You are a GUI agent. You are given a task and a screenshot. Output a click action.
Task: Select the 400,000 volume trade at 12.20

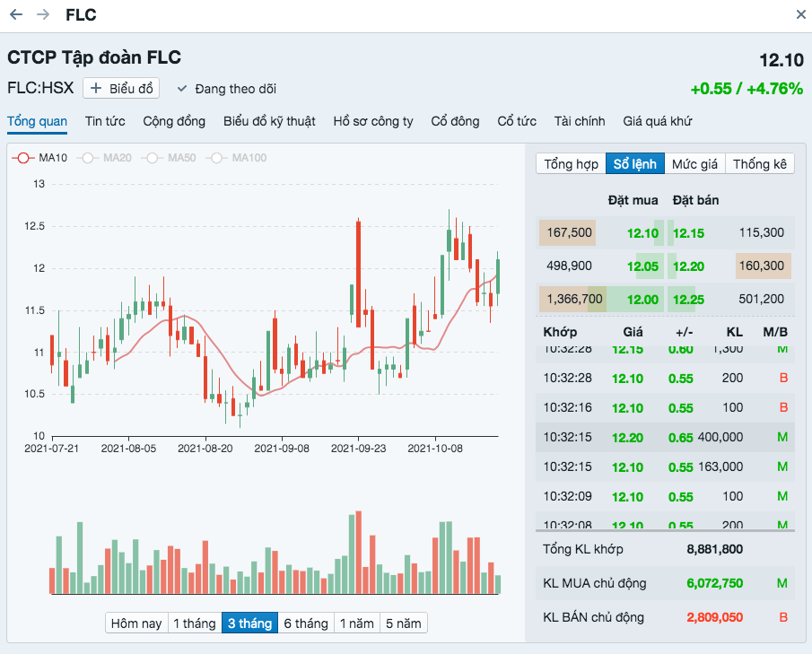click(666, 437)
